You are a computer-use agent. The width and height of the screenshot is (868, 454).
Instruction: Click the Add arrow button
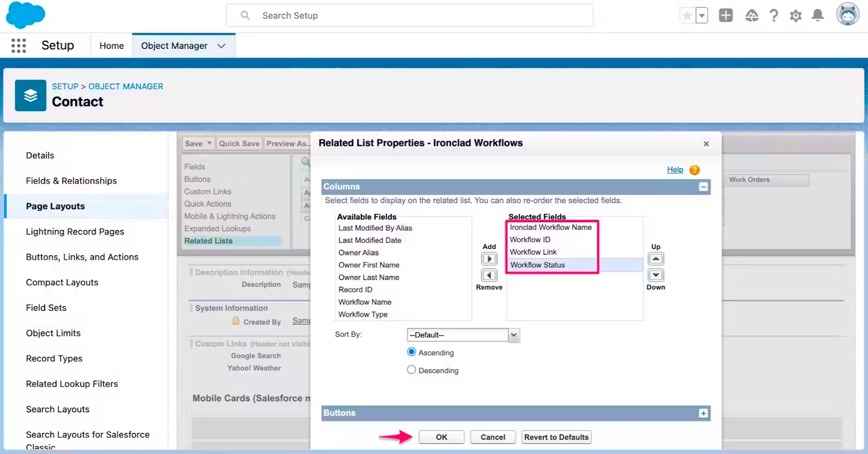tap(489, 259)
